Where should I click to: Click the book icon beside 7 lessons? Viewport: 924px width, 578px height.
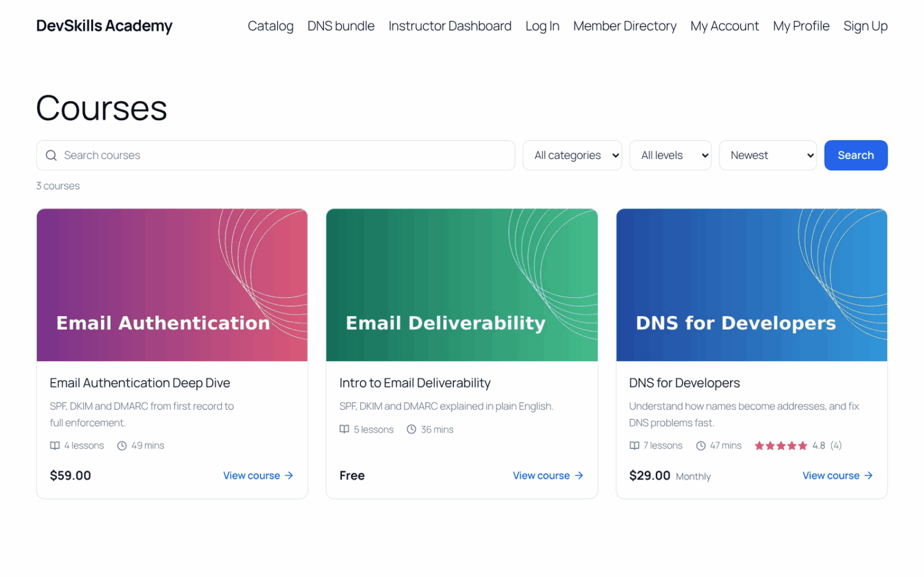point(634,446)
